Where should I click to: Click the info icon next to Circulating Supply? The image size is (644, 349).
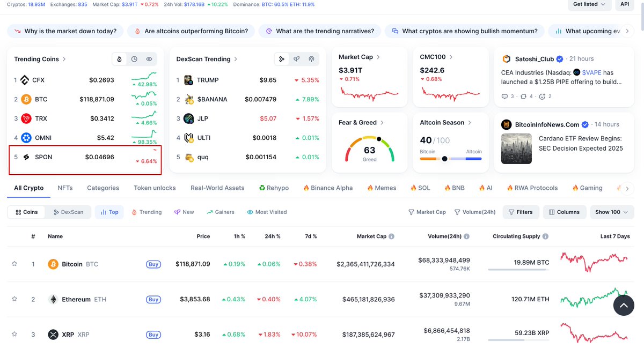[545, 236]
